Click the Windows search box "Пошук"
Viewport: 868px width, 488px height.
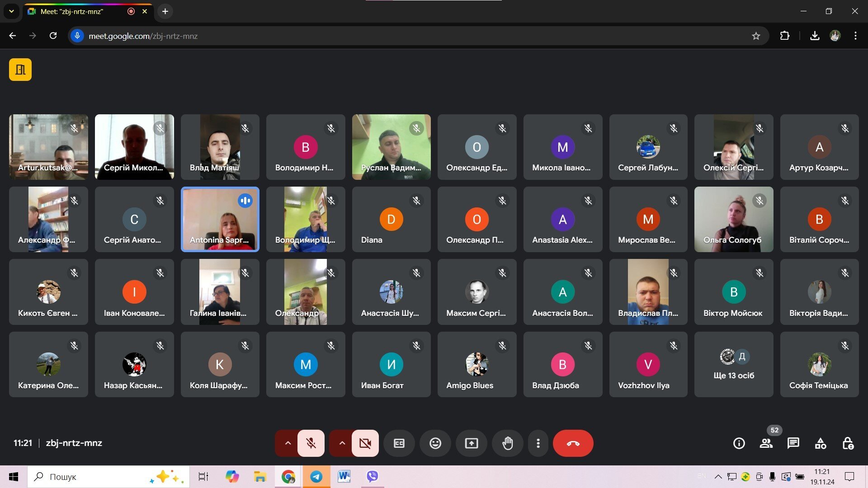point(108,477)
